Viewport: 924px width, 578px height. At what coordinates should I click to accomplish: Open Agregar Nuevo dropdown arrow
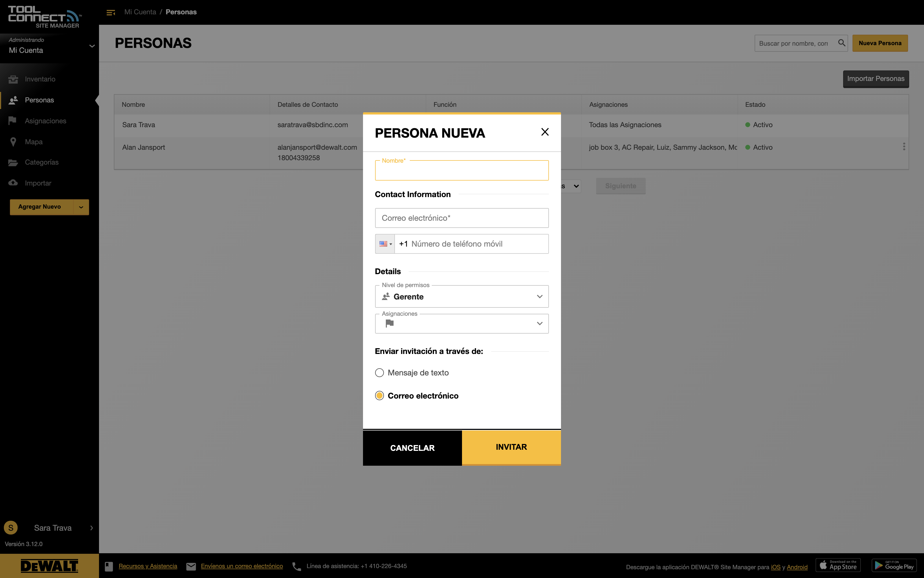[x=81, y=207]
